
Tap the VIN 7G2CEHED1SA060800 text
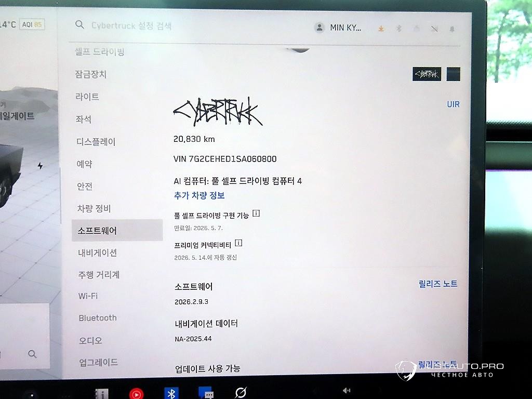pyautogui.click(x=225, y=159)
